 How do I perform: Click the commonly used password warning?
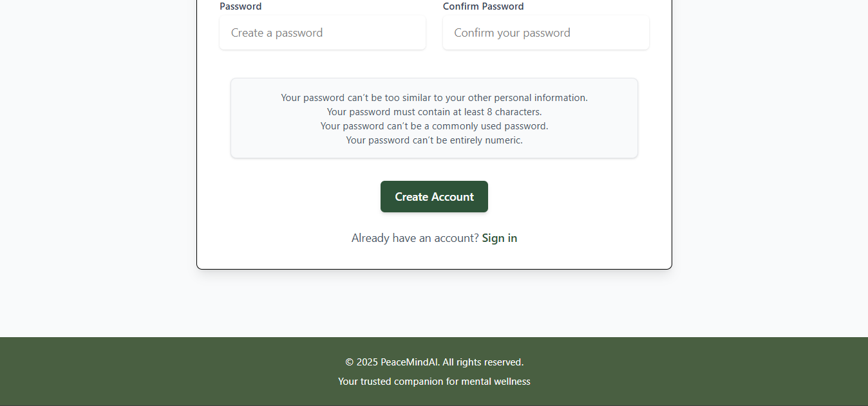click(x=434, y=126)
